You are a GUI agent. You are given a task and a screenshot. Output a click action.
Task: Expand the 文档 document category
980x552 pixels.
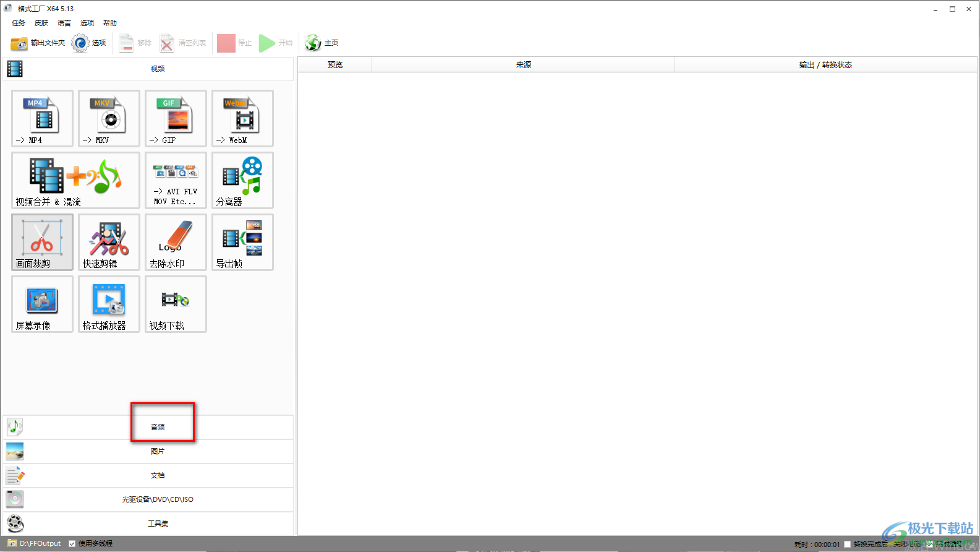(148, 475)
